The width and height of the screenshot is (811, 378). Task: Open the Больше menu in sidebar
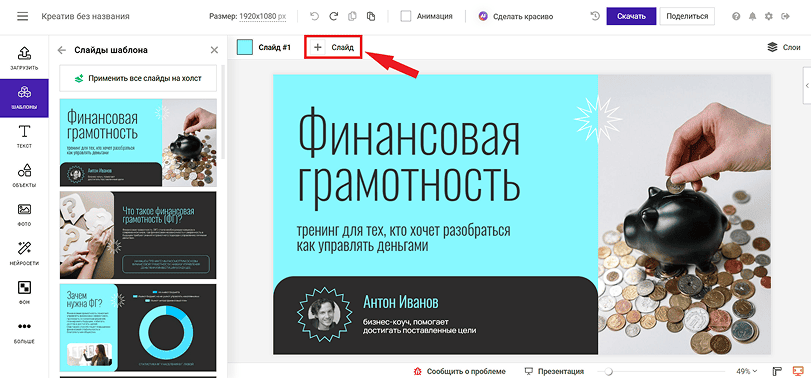point(24,331)
